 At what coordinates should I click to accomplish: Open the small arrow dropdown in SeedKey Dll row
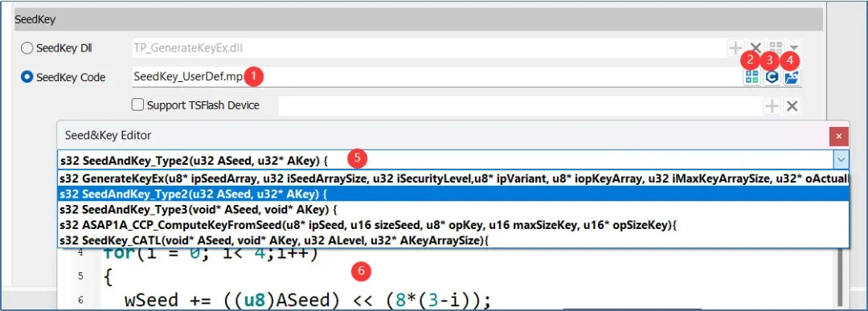(794, 48)
